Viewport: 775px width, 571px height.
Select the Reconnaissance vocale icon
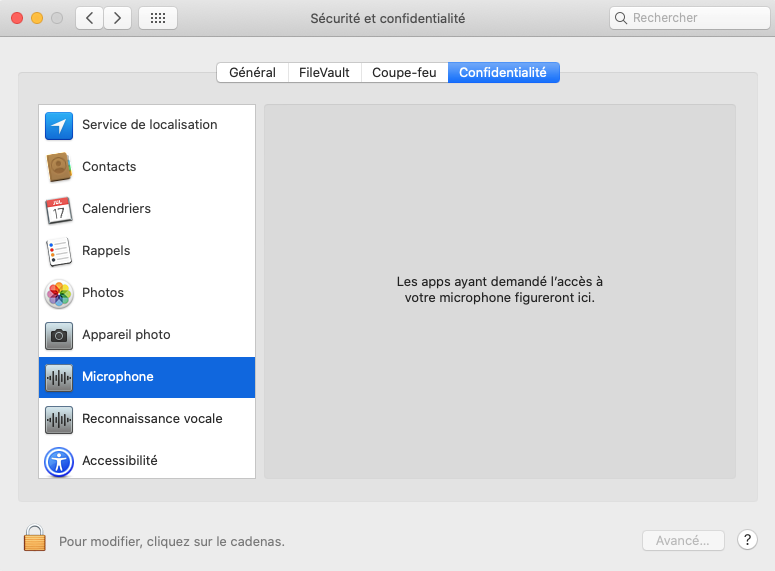pyautogui.click(x=59, y=419)
